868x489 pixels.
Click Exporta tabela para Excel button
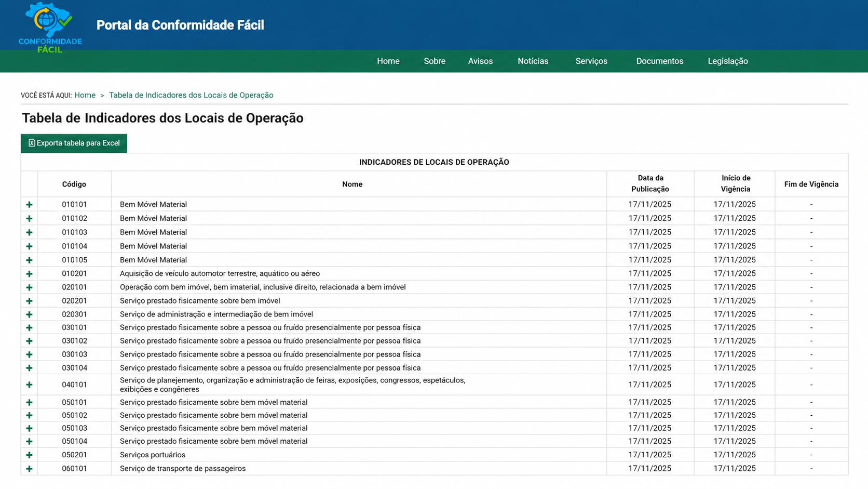tap(74, 143)
